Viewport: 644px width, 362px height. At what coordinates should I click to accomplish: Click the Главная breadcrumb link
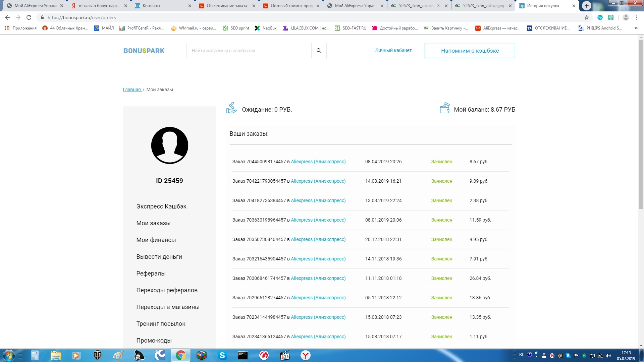click(x=132, y=89)
